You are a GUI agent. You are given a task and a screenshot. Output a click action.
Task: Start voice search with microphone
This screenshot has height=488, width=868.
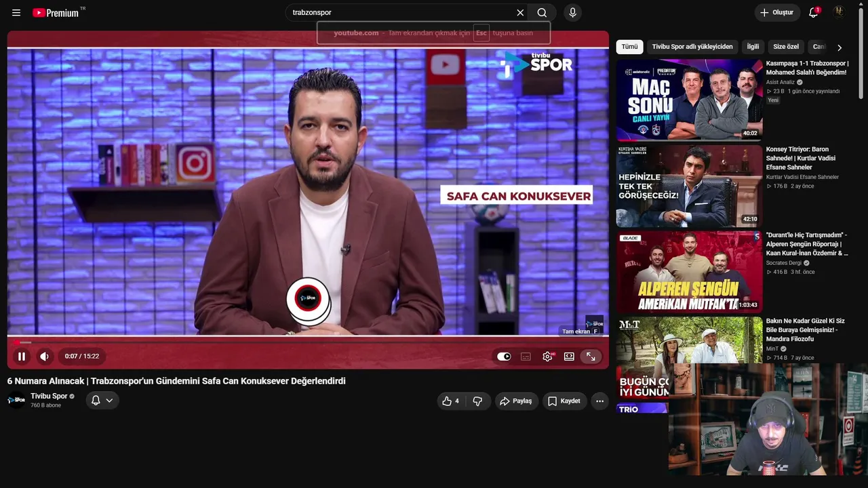(572, 13)
